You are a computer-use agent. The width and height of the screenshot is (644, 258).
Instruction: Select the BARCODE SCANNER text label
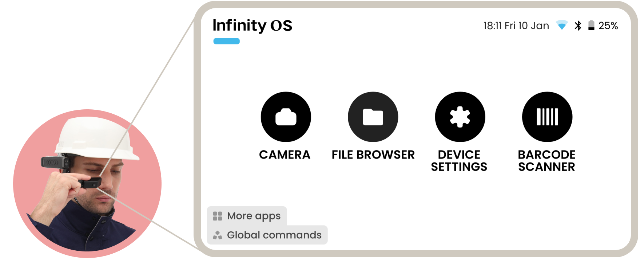pyautogui.click(x=546, y=161)
